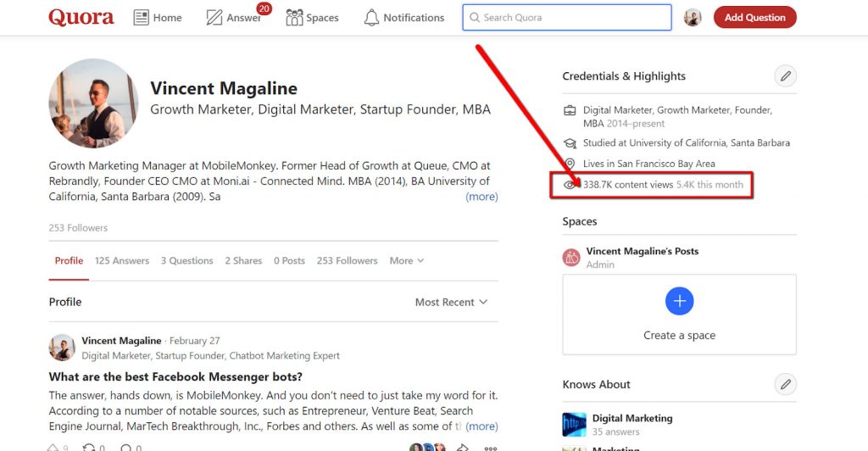Click the Vincent Magaline profile name heading

(224, 88)
